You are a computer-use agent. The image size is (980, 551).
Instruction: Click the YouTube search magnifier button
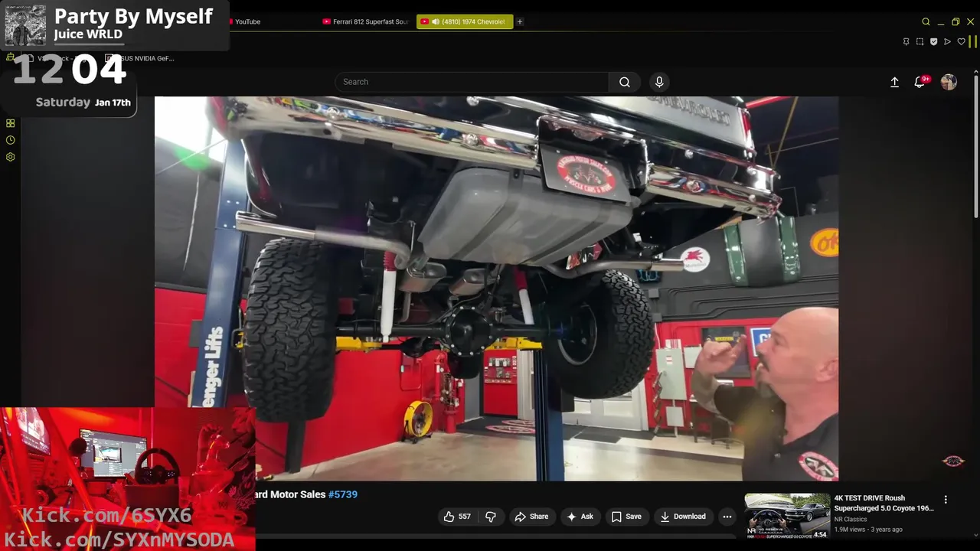click(x=625, y=82)
